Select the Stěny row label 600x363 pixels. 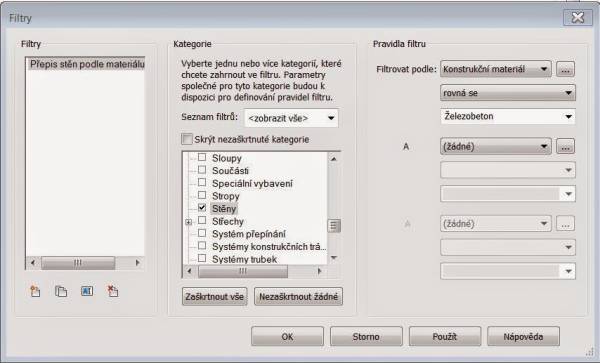click(x=224, y=209)
